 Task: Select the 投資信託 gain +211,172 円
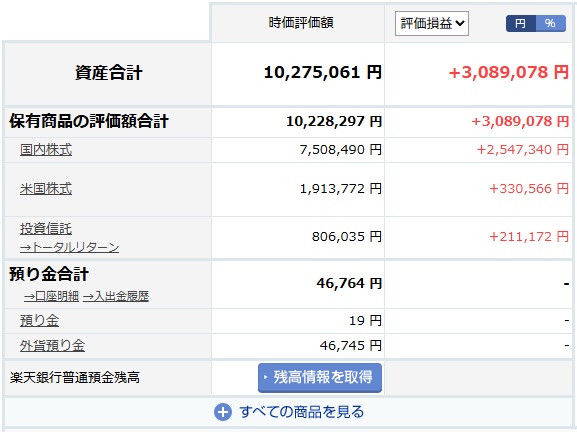click(x=529, y=237)
